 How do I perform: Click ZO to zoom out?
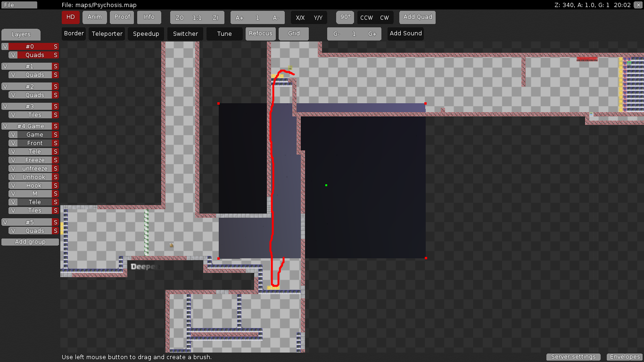[180, 18]
